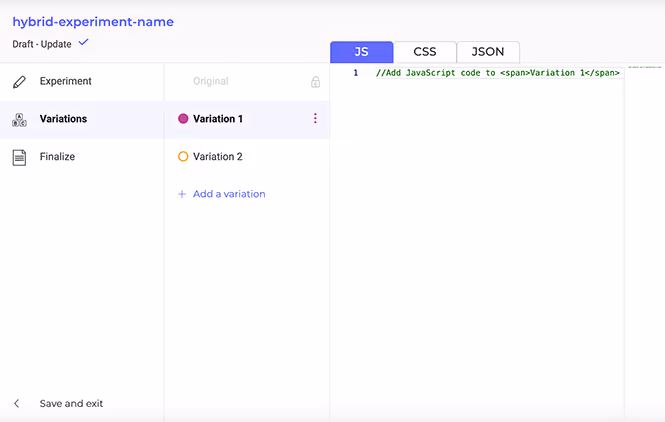
Task: Click into code editor line 1 comment
Action: coord(497,73)
